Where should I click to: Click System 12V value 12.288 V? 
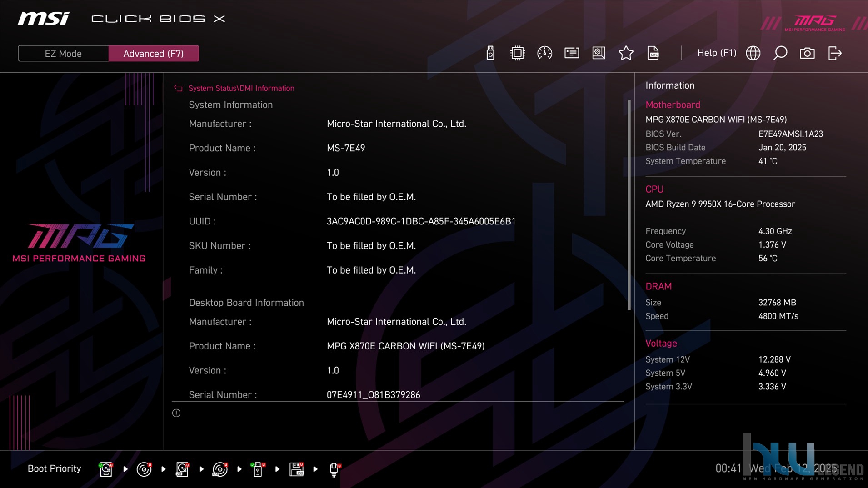(x=774, y=359)
